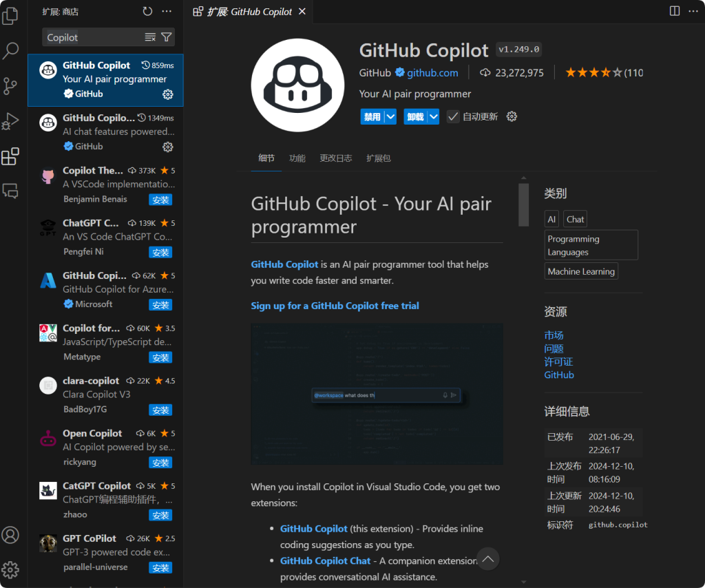This screenshot has width=705, height=588.
Task: Close the GitHub Copilot extension tab
Action: pyautogui.click(x=302, y=11)
